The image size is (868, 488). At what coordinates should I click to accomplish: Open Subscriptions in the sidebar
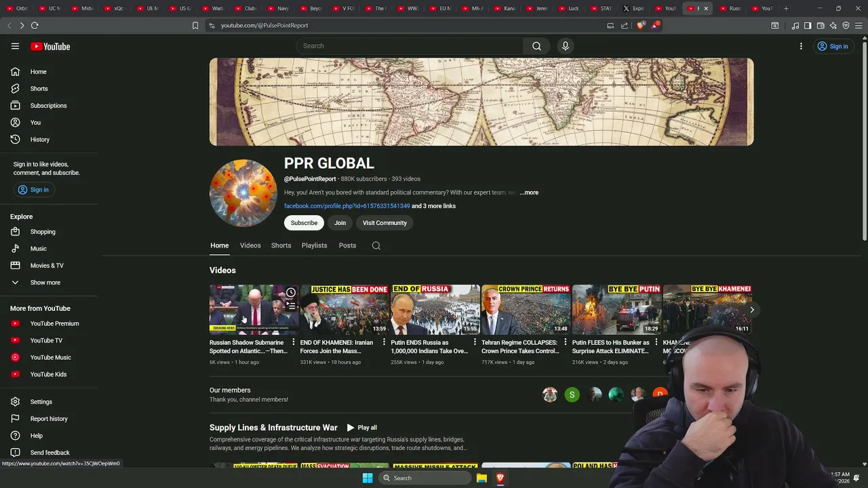pos(49,106)
